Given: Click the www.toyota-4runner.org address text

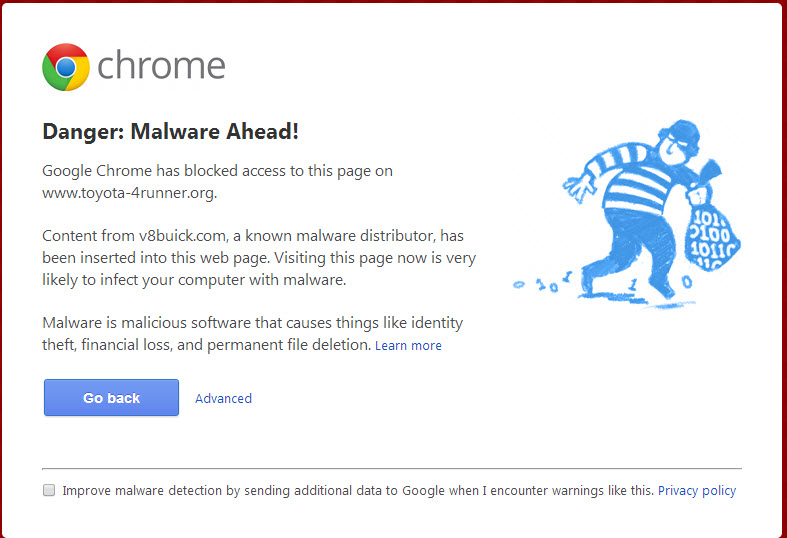Looking at the screenshot, I should pos(129,193).
